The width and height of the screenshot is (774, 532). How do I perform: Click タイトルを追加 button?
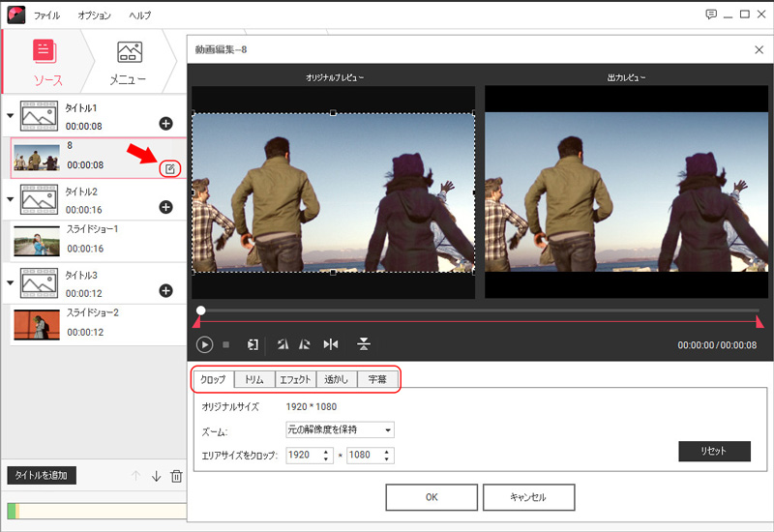click(42, 475)
